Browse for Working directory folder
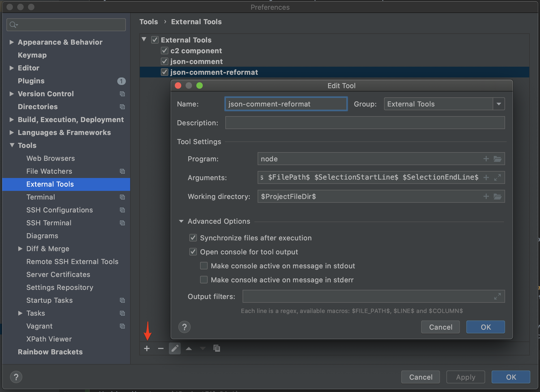540x392 pixels. [498, 197]
